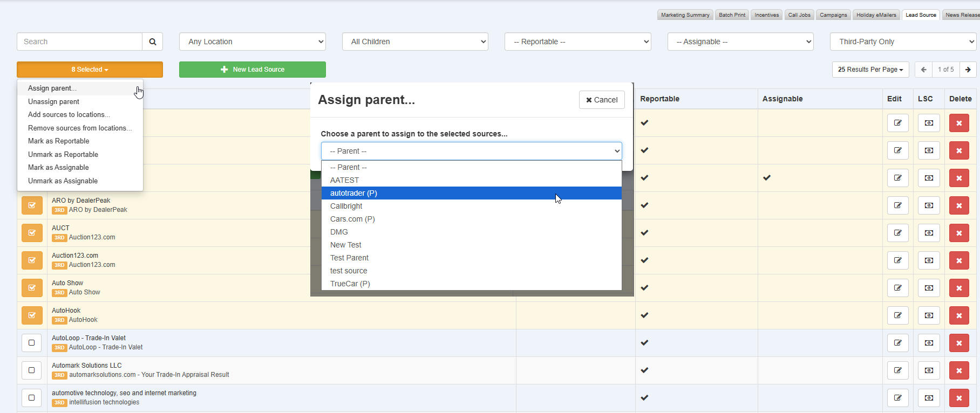Edit the ARO by DealerPeak source
This screenshot has height=413, width=980.
[x=898, y=205]
